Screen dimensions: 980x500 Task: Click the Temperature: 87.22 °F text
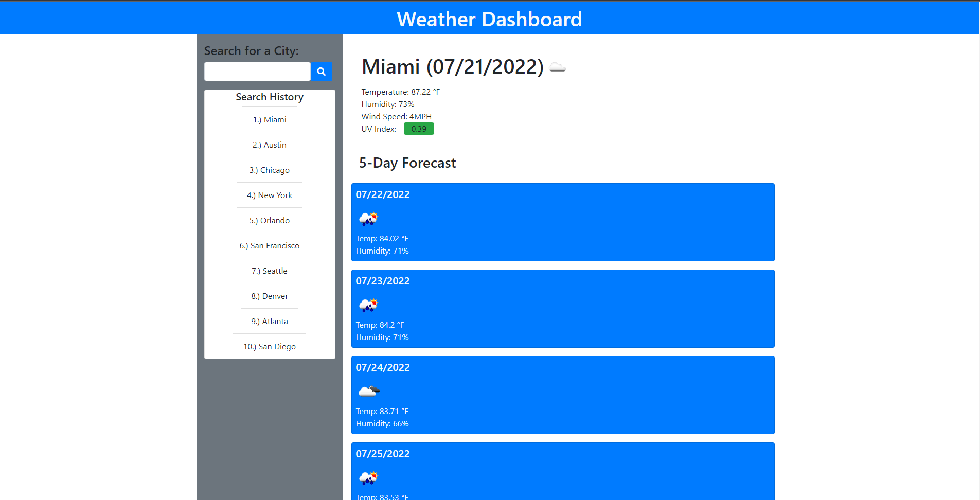pyautogui.click(x=401, y=92)
